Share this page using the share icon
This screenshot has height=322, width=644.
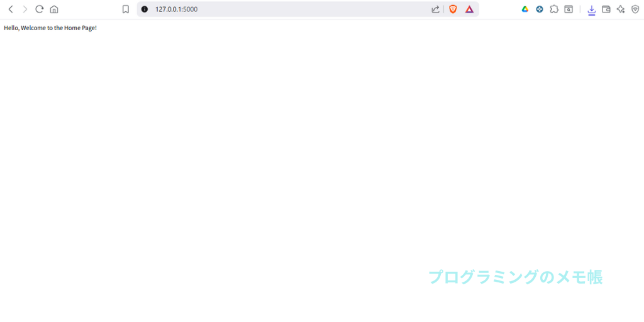[435, 9]
